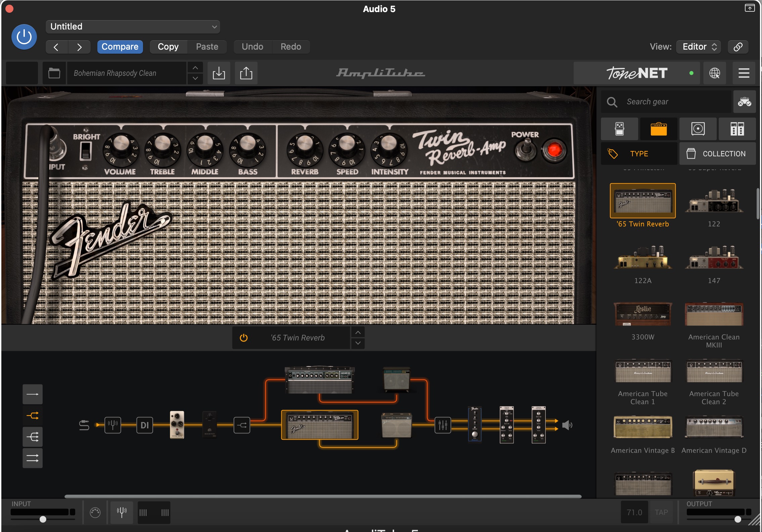Select the white stomp pedal in chain
762x532 pixels.
[x=177, y=425]
